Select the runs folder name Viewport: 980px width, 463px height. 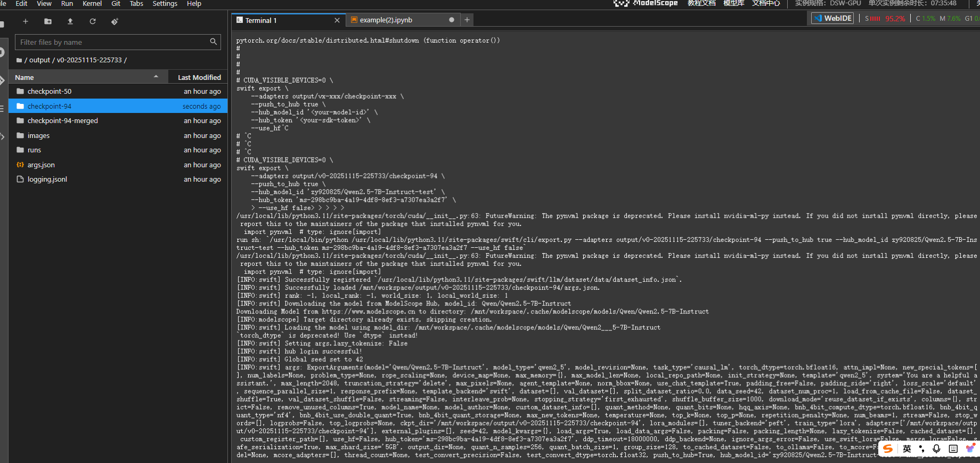(34, 150)
